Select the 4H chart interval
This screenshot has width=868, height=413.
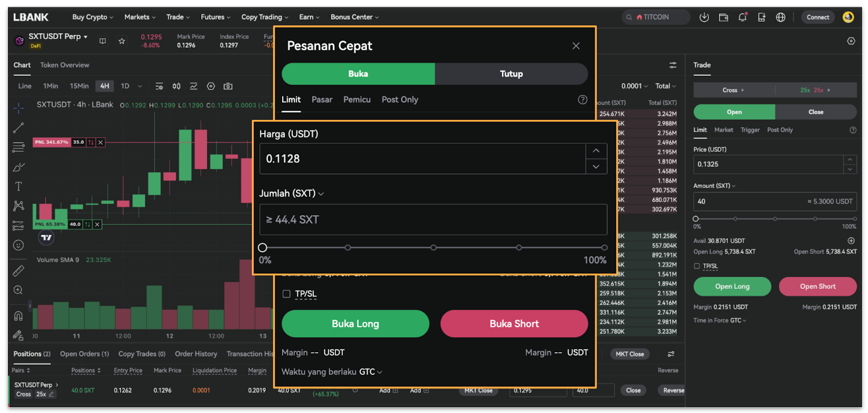click(x=105, y=86)
